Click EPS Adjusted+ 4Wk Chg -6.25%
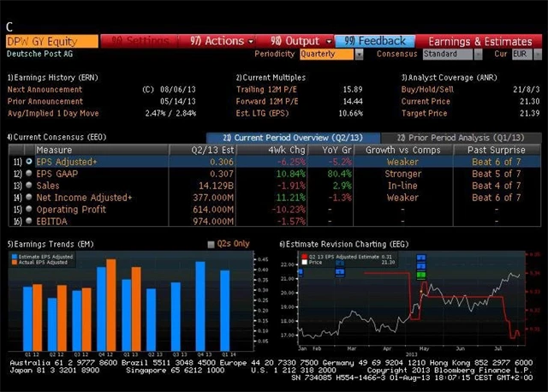 pos(291,162)
